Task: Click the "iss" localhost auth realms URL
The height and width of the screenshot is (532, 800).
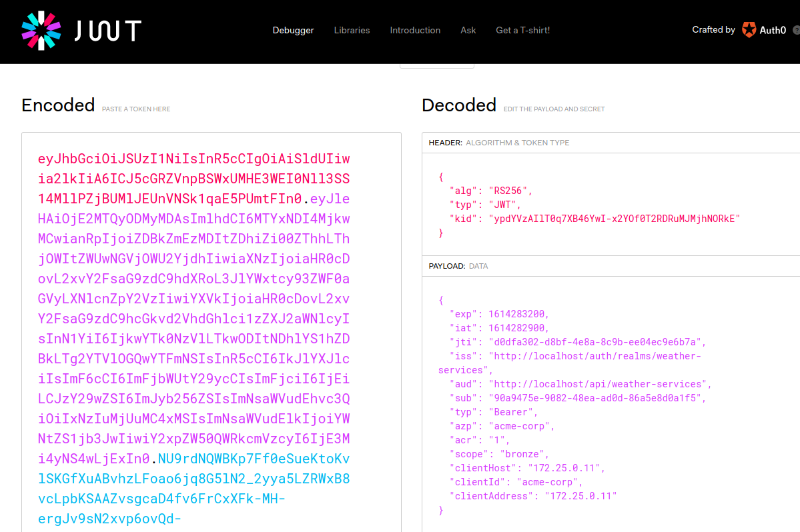Action: point(569,363)
